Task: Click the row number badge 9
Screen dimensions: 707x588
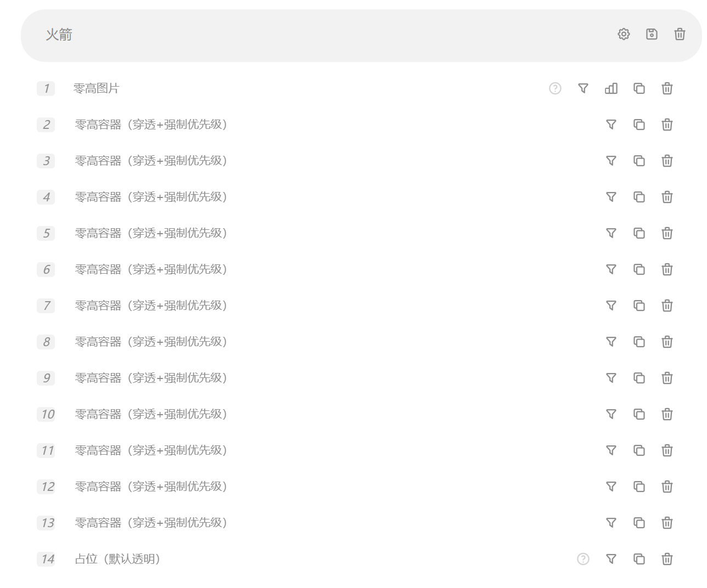Action: tap(46, 378)
